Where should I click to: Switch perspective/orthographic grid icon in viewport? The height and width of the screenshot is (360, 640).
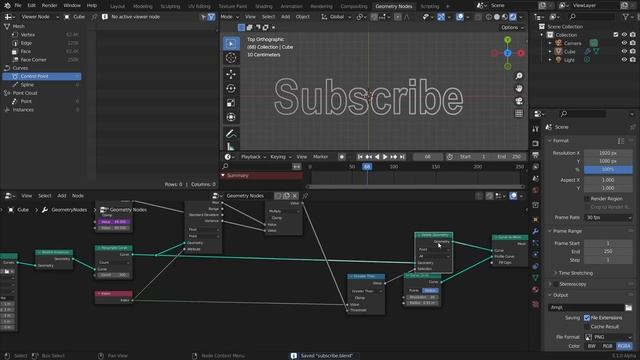coord(519,113)
